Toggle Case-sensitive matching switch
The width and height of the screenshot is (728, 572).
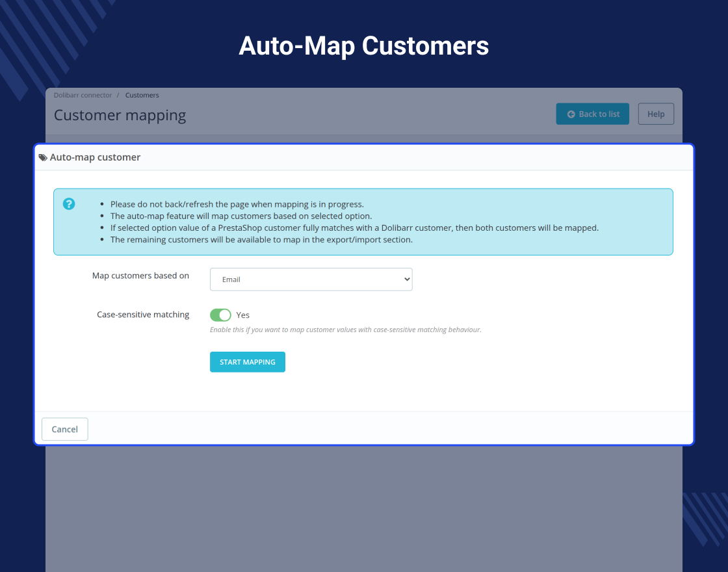[x=220, y=315]
